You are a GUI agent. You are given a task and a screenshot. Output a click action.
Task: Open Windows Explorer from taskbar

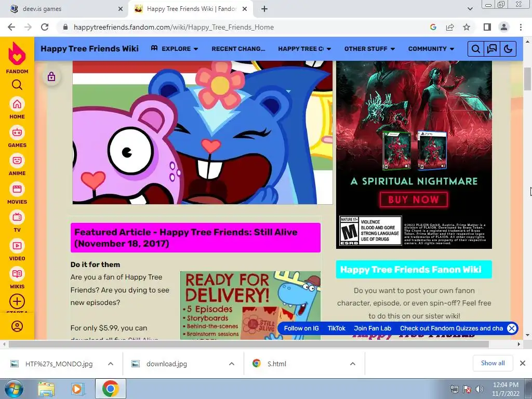point(46,389)
